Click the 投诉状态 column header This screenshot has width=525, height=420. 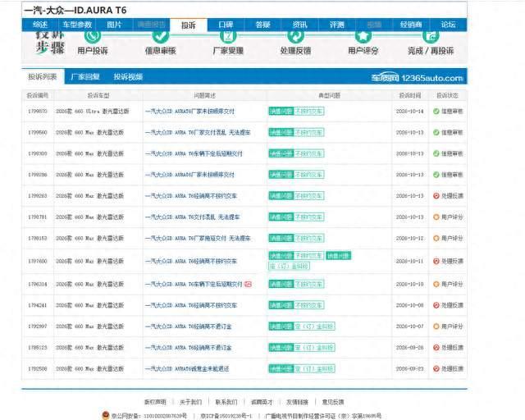pyautogui.click(x=447, y=95)
